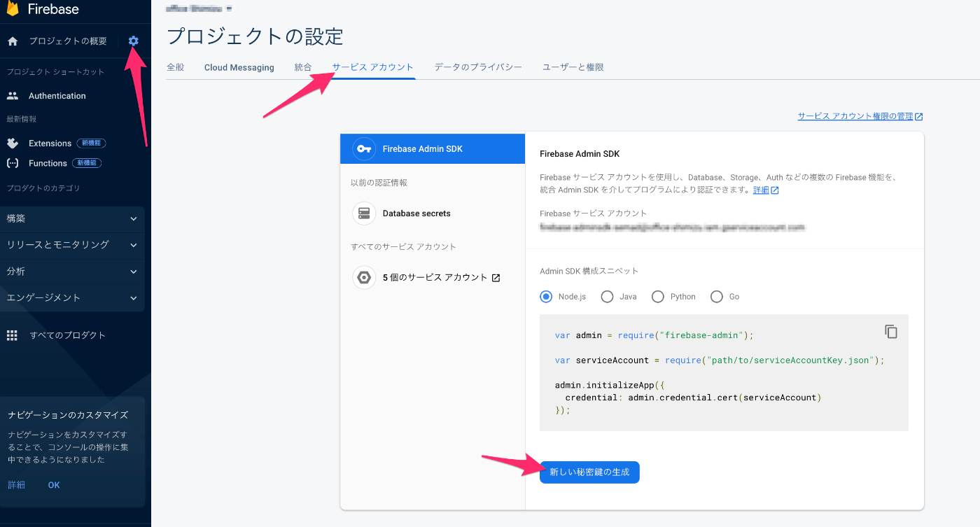
Task: Click the Database secrets storage icon
Action: pos(364,213)
